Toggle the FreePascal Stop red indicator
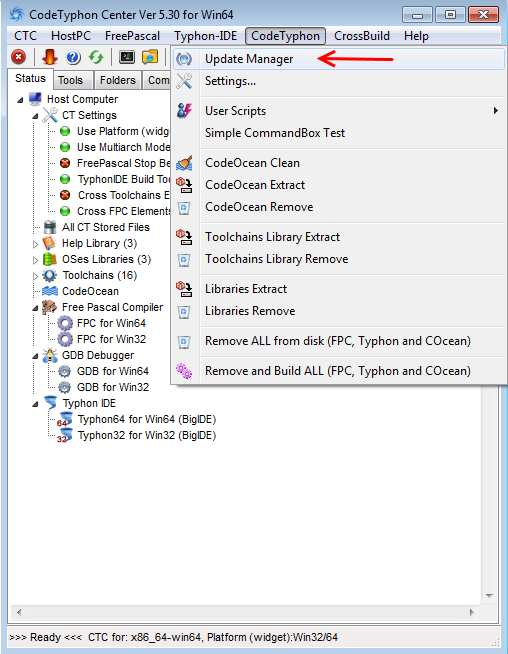The width and height of the screenshot is (508, 654). (65, 163)
